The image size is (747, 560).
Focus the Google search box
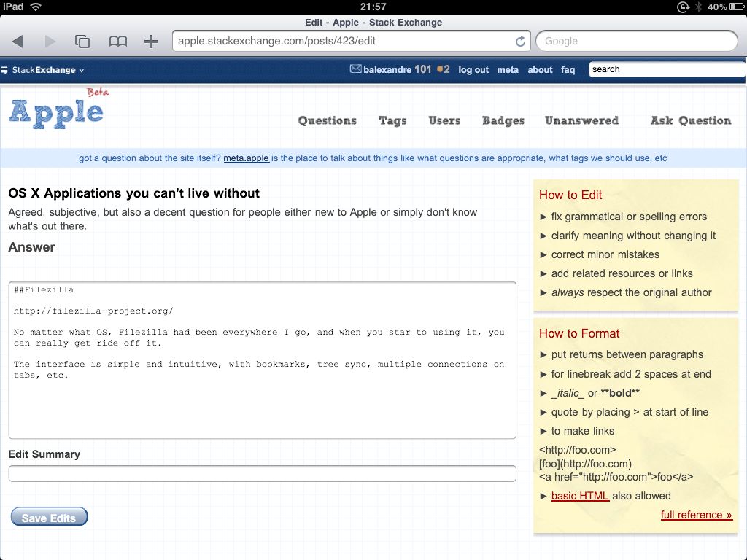point(636,41)
